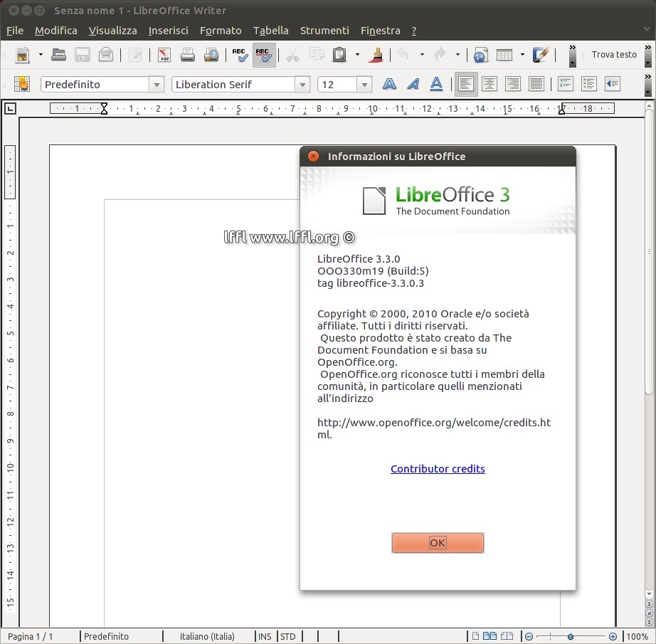Viewport: 656px width, 644px height.
Task: Open the Strumenti menu
Action: tap(324, 31)
